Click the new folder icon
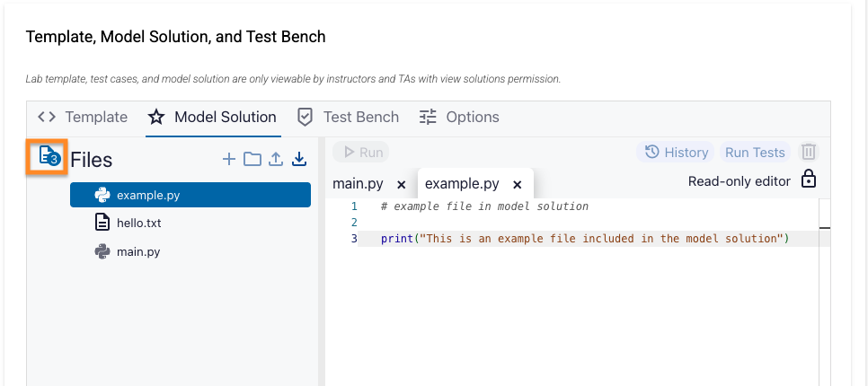This screenshot has width=868, height=386. (x=252, y=159)
